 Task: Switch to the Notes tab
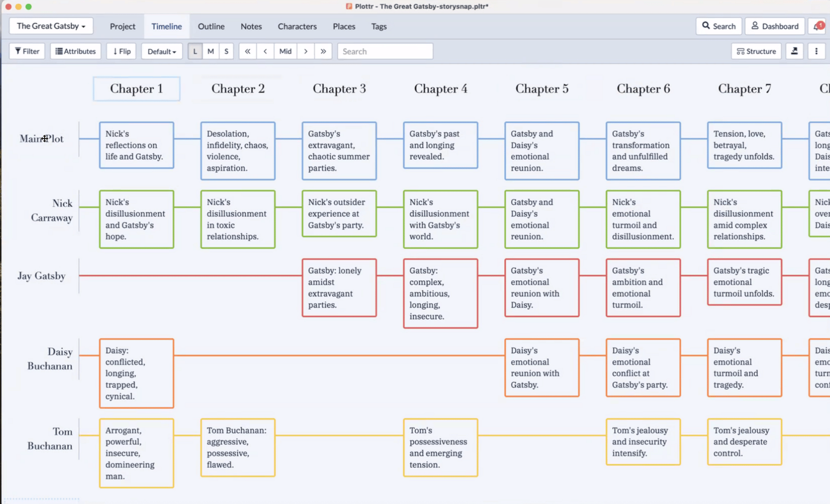tap(251, 26)
